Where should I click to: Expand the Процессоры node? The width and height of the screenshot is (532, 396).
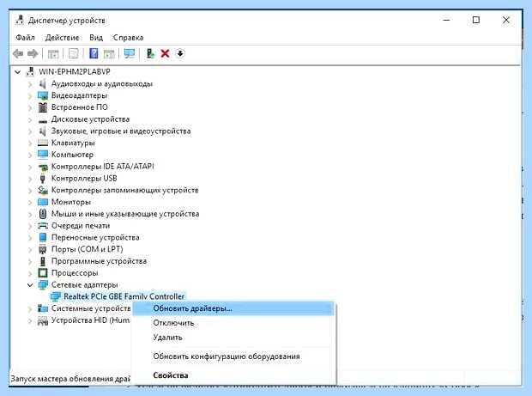(30, 273)
